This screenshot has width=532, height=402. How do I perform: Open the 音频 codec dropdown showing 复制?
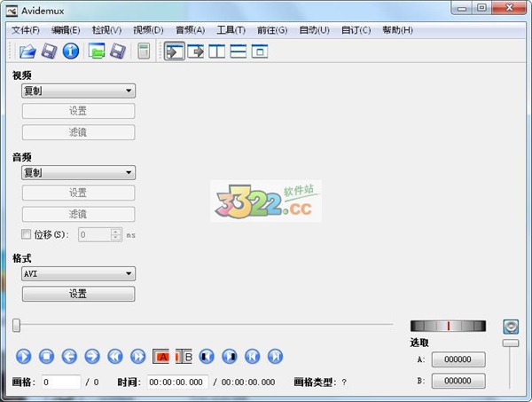pyautogui.click(x=78, y=172)
